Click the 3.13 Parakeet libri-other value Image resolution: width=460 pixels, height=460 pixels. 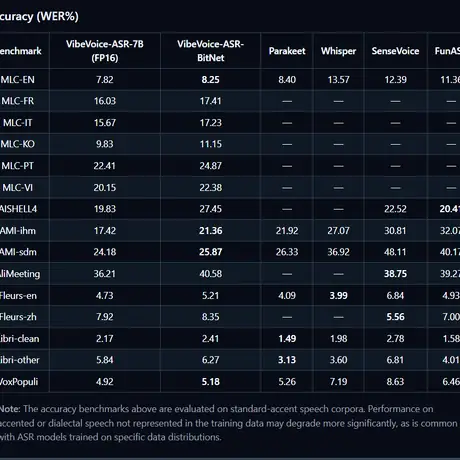click(x=287, y=360)
